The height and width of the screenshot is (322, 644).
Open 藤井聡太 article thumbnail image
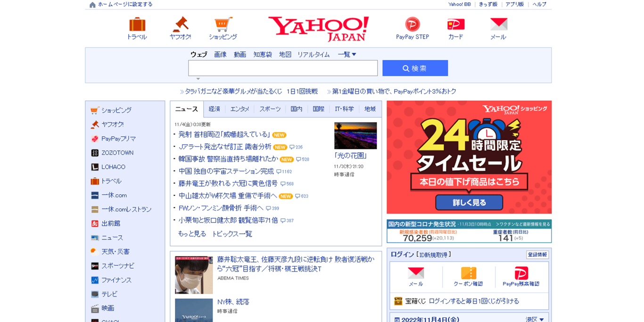(x=194, y=275)
